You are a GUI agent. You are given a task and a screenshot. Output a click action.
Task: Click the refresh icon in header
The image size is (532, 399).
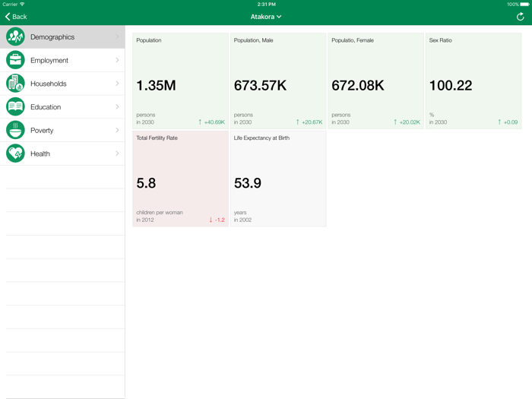point(520,17)
